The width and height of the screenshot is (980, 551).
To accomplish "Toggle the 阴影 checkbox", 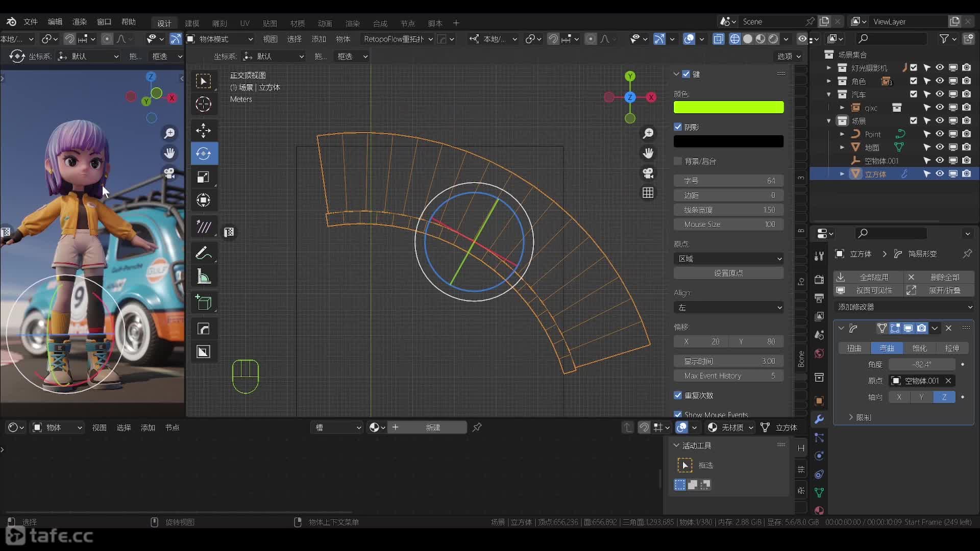I will coord(678,127).
